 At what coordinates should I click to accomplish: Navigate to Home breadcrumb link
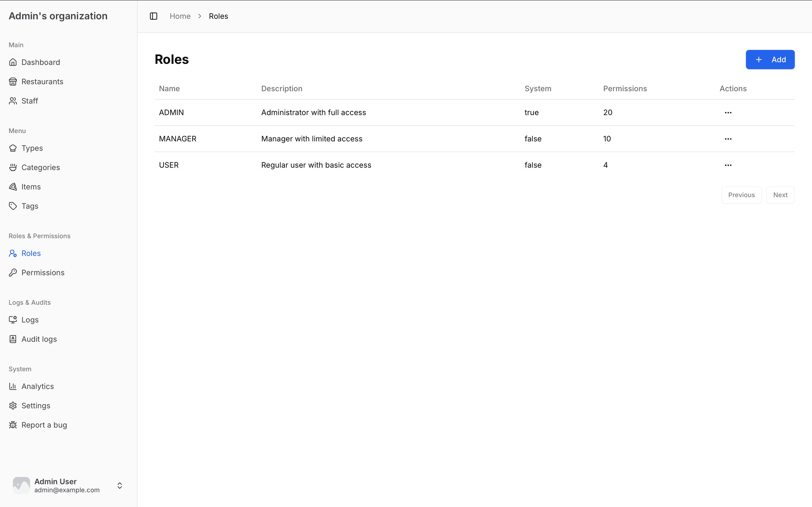click(180, 16)
